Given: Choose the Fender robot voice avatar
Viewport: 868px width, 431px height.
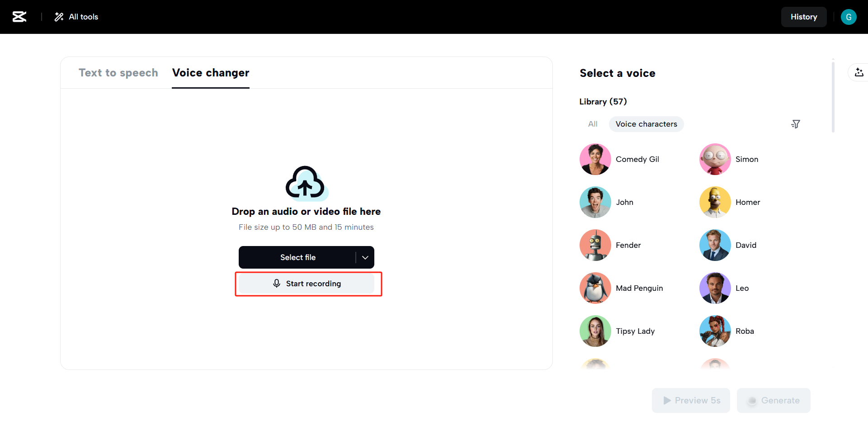Looking at the screenshot, I should click(x=595, y=245).
